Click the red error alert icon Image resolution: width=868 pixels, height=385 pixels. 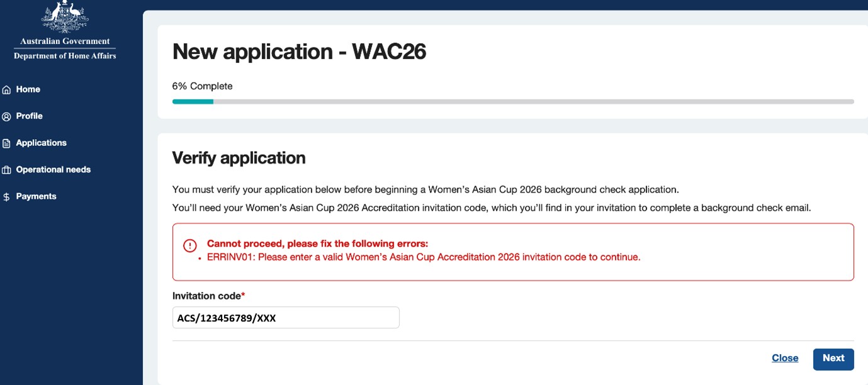click(x=190, y=245)
